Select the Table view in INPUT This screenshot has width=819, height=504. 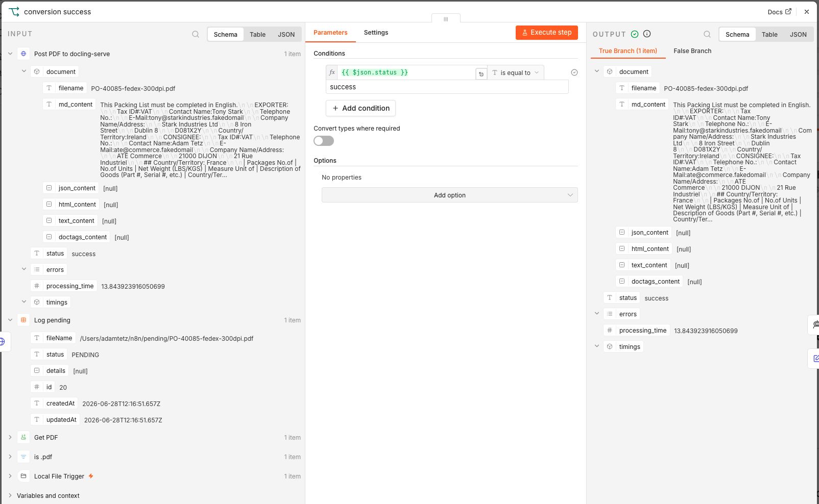[257, 35]
